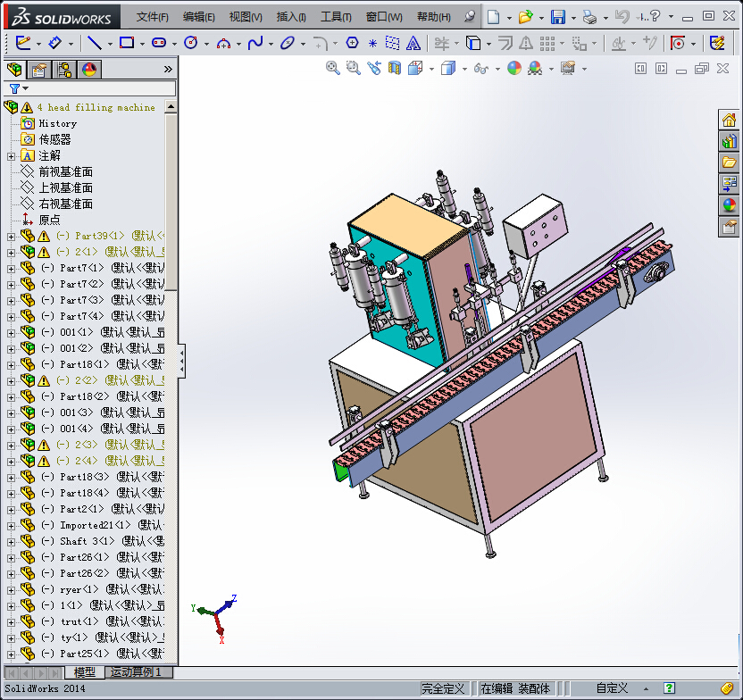Click the Save disk icon
This screenshot has height=700, width=743.
(558, 17)
